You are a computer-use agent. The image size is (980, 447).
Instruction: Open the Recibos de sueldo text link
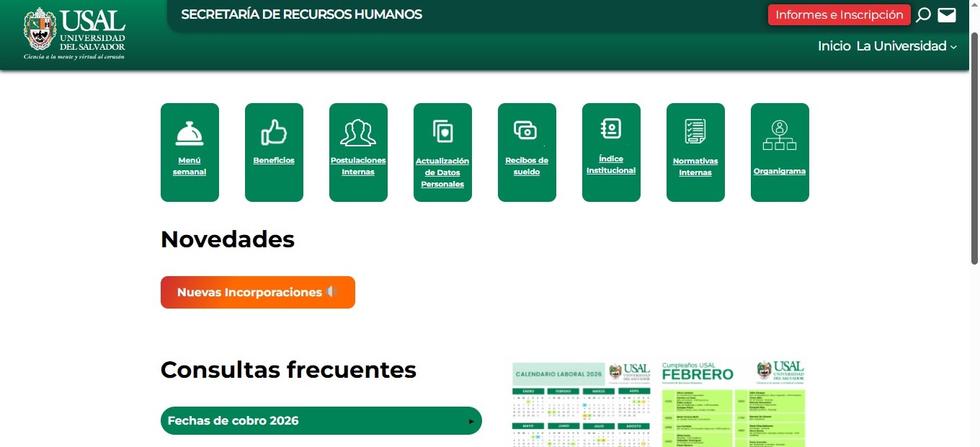point(526,167)
